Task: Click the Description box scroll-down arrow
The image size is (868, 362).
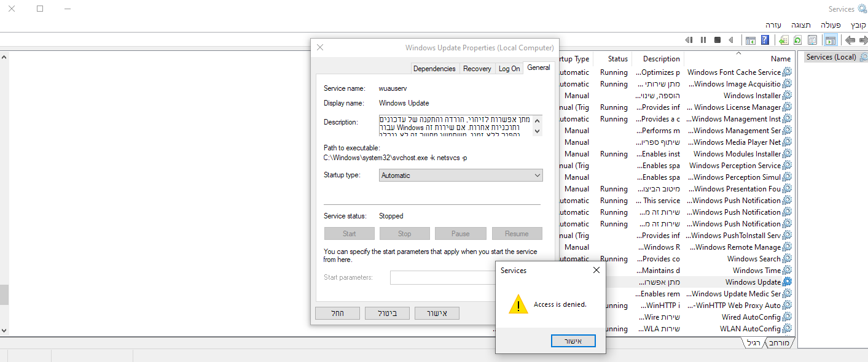Action: (538, 131)
